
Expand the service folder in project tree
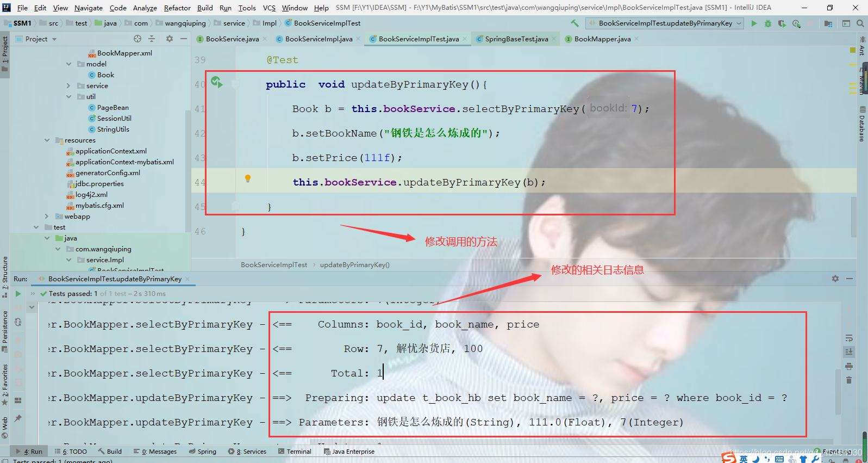[x=68, y=85]
